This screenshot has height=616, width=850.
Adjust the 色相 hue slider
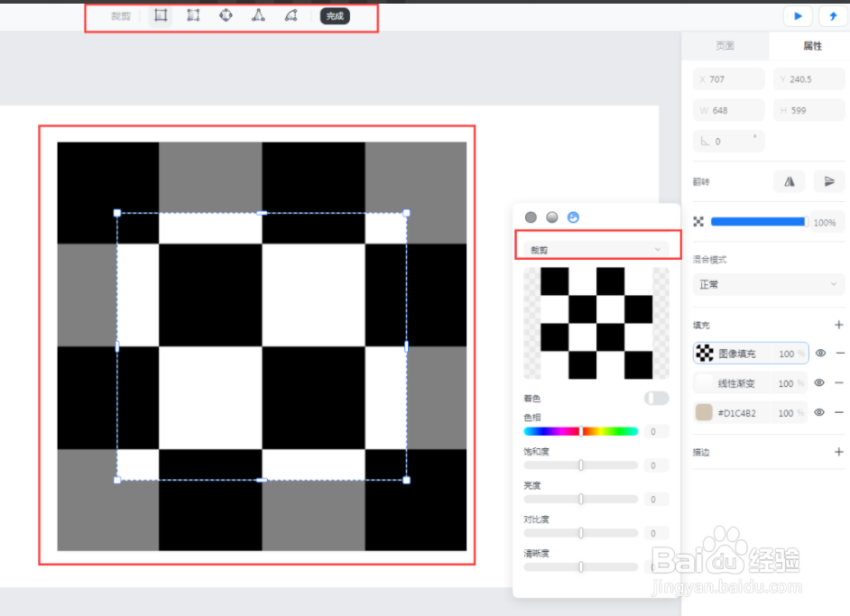pos(580,431)
